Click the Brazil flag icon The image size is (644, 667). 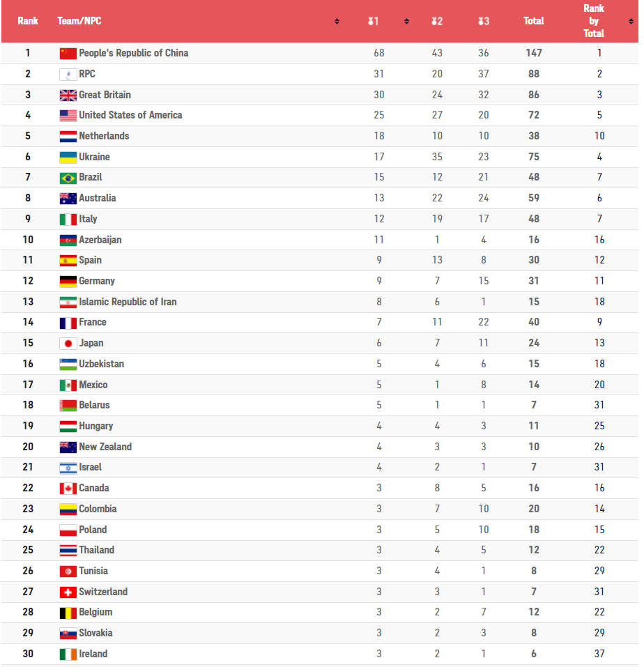point(68,178)
